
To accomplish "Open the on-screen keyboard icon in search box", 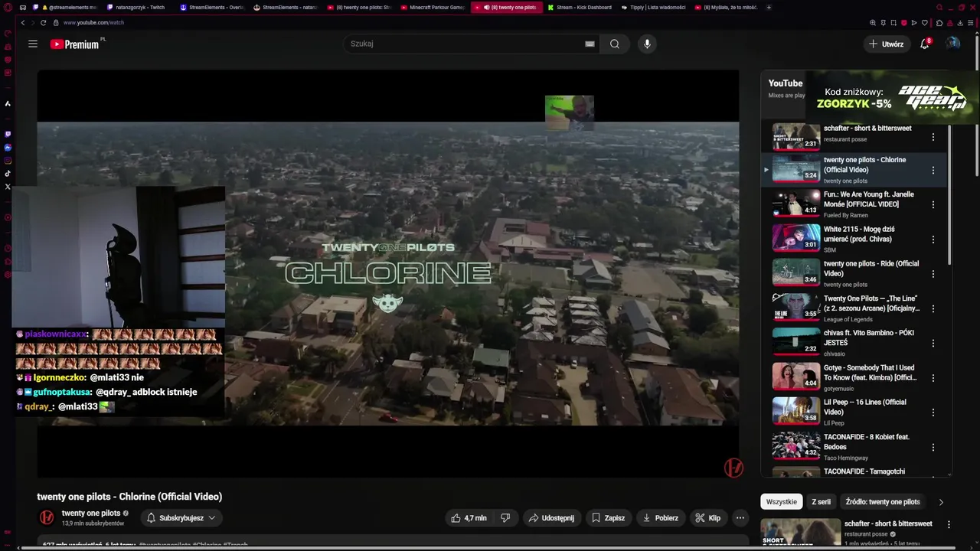I will click(590, 44).
